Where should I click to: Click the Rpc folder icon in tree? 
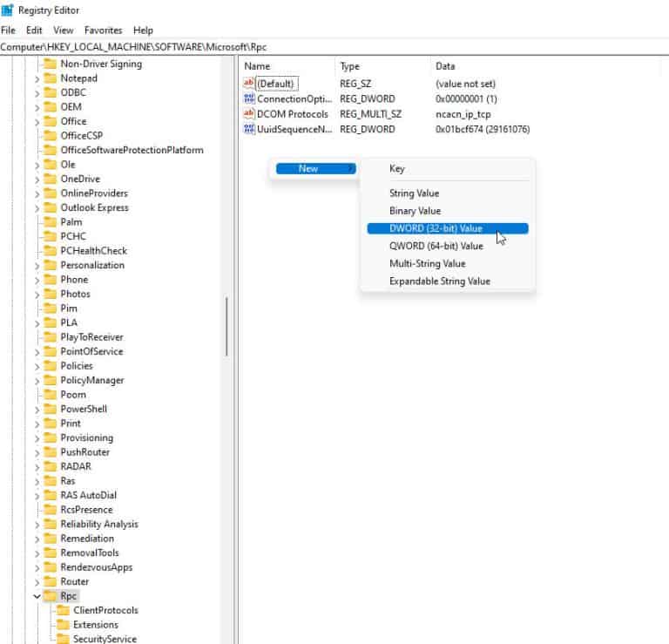(x=50, y=596)
